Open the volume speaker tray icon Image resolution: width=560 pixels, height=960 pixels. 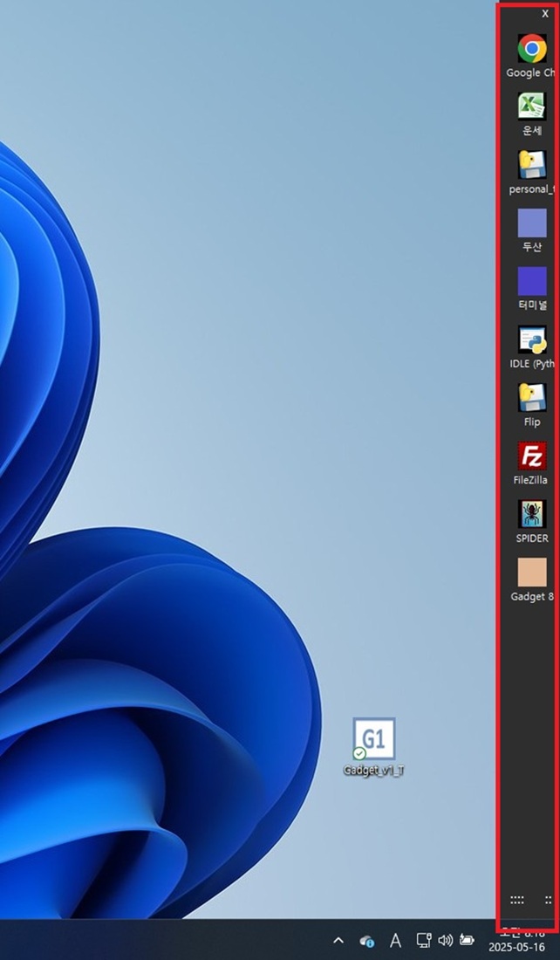(446, 940)
